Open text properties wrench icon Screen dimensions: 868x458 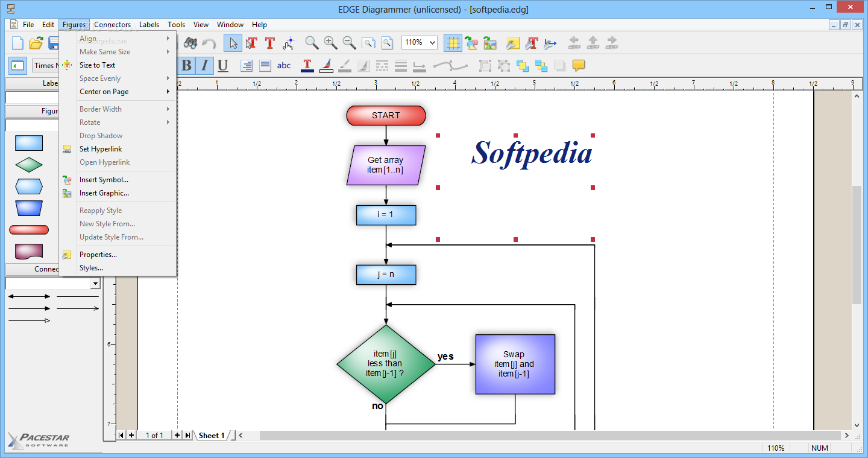(x=532, y=43)
